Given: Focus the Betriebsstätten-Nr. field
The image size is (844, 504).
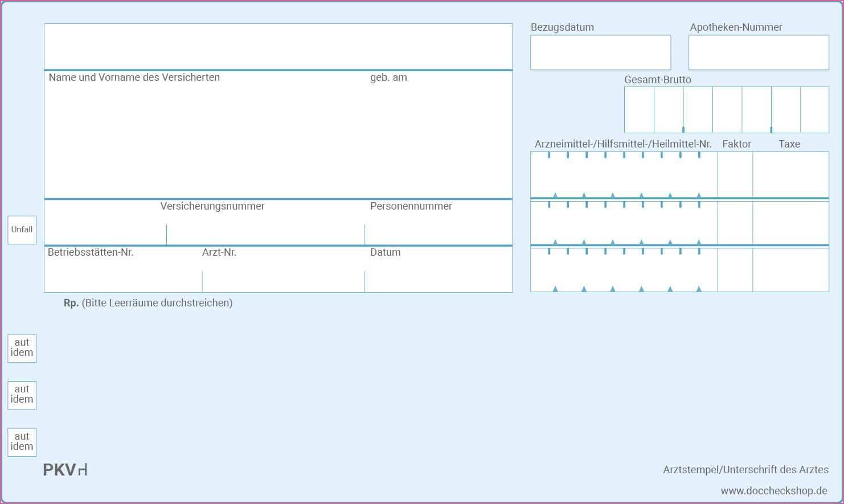Looking at the screenshot, I should (x=122, y=279).
